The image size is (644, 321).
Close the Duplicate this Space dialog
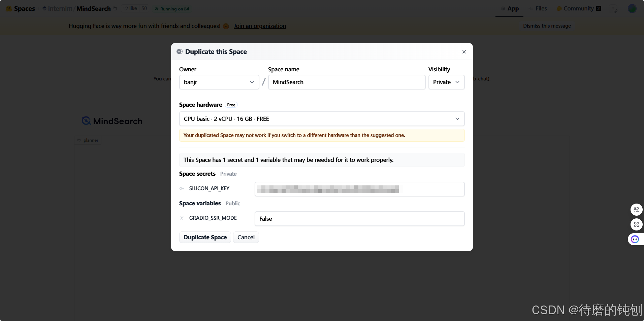pos(464,52)
